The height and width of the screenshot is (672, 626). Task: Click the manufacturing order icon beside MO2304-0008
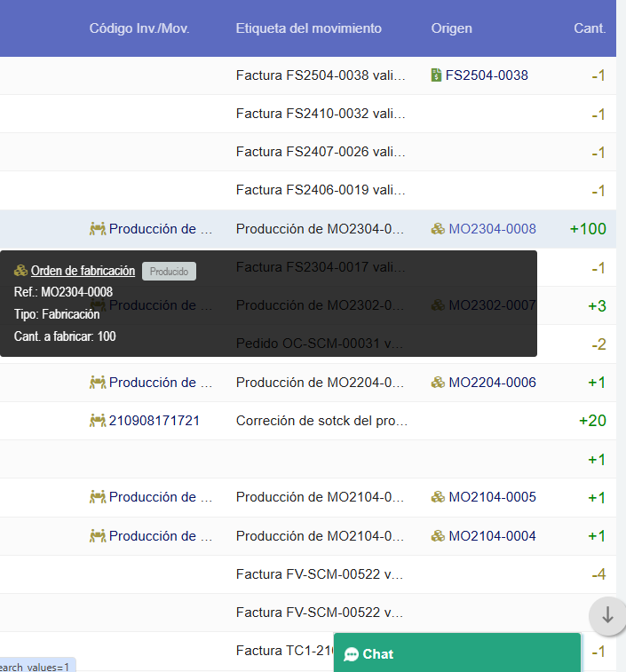438,229
